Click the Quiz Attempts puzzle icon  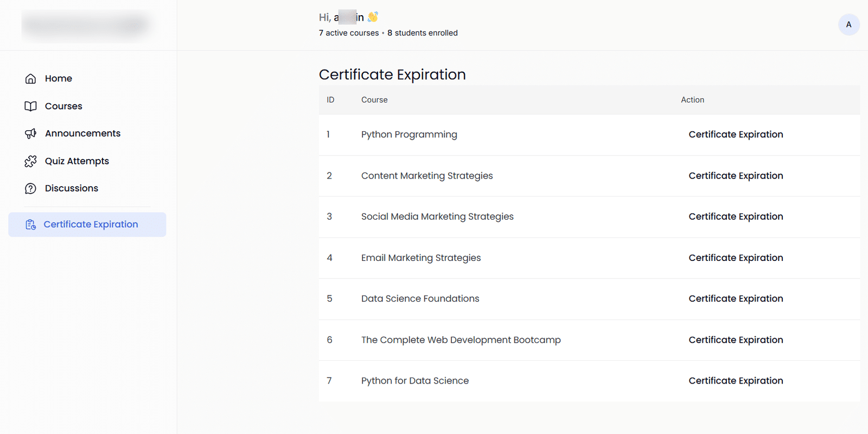pos(30,161)
